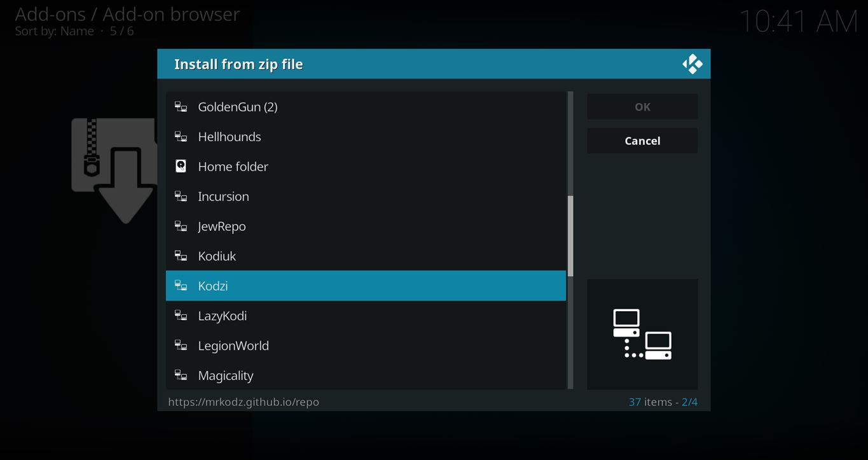
Task: Select the Kodiuk list item
Action: tap(366, 256)
